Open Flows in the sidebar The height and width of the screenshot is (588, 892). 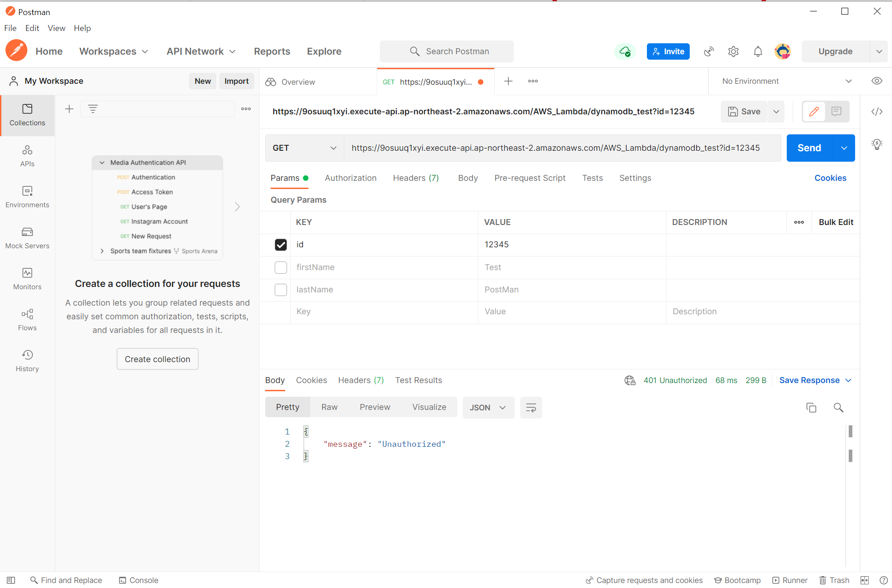click(27, 320)
